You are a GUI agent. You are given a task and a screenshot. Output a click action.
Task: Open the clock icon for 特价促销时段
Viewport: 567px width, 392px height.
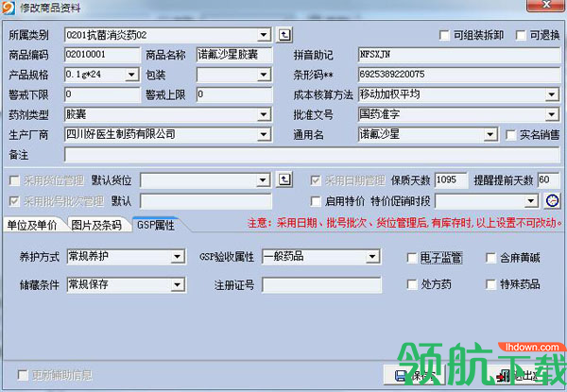552,200
